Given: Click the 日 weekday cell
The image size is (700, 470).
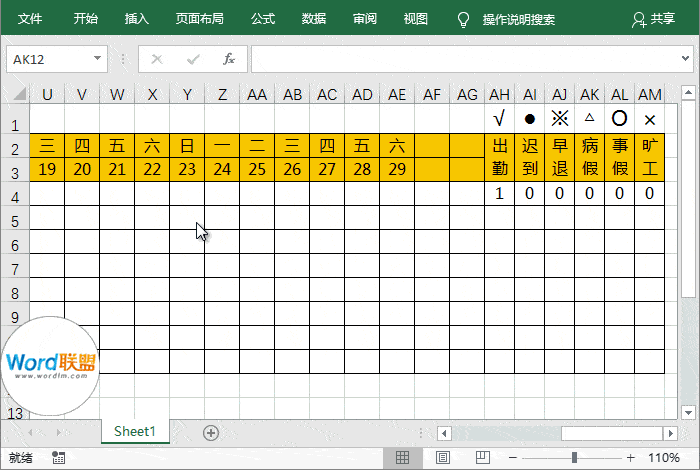Looking at the screenshot, I should 187,146.
